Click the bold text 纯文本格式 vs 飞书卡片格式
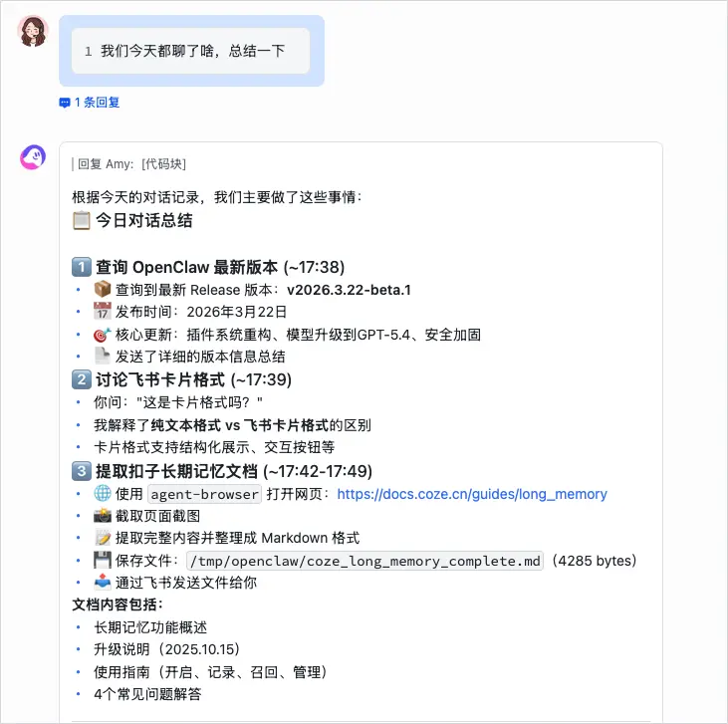 (x=240, y=425)
